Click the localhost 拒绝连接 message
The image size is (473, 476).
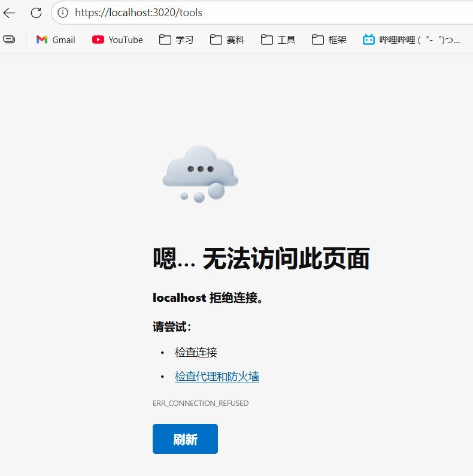(208, 298)
